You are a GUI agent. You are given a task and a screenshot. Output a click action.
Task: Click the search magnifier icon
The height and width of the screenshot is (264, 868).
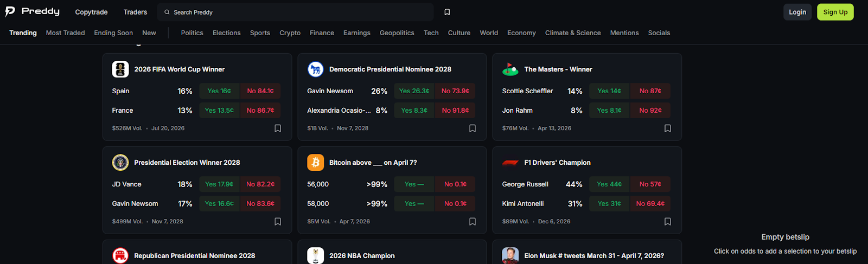(x=167, y=12)
